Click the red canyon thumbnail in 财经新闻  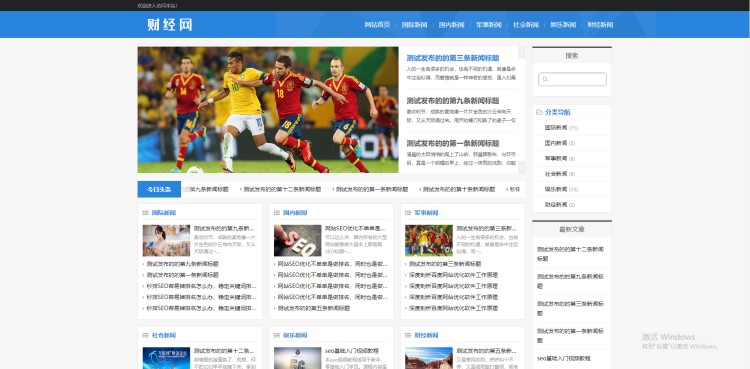(429, 358)
